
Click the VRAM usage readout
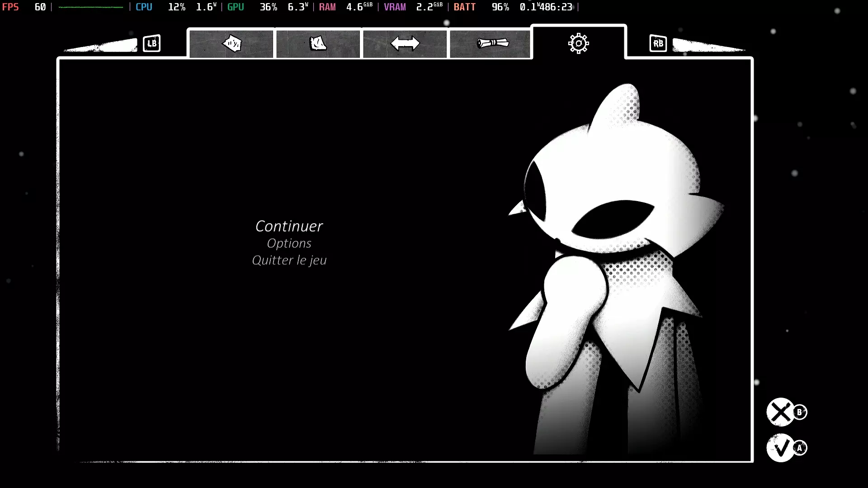412,7
